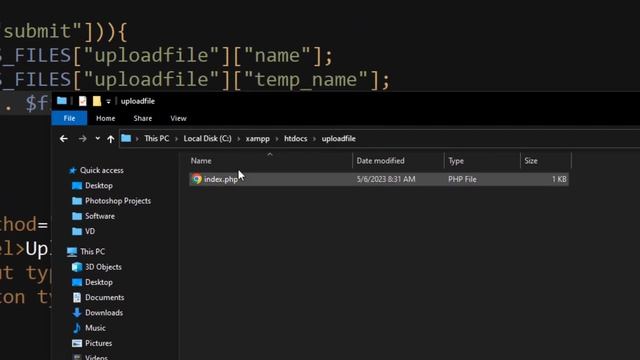Expand chevron after This PC breadcrumb
Image resolution: width=640 pixels, height=360 pixels.
point(176,139)
